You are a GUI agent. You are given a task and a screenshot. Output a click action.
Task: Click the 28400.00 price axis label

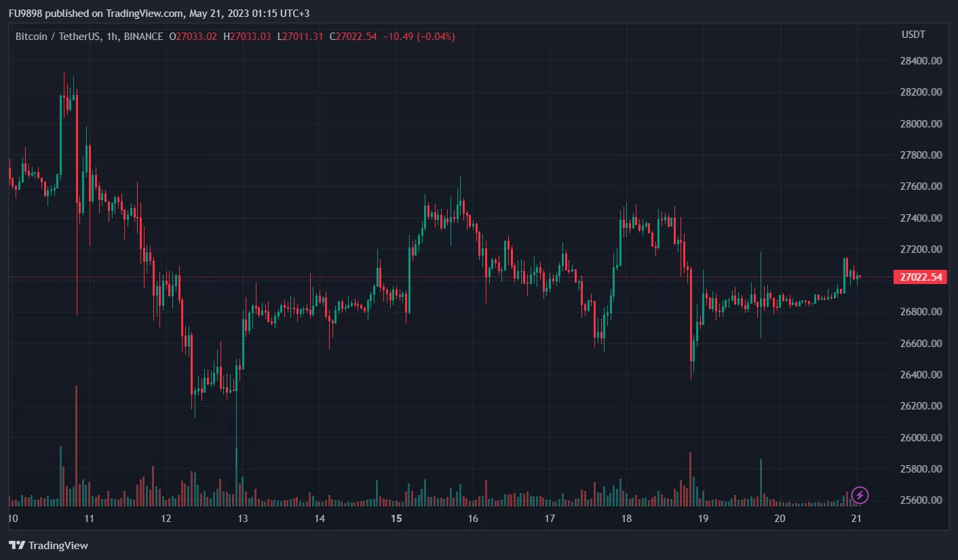[x=922, y=61]
